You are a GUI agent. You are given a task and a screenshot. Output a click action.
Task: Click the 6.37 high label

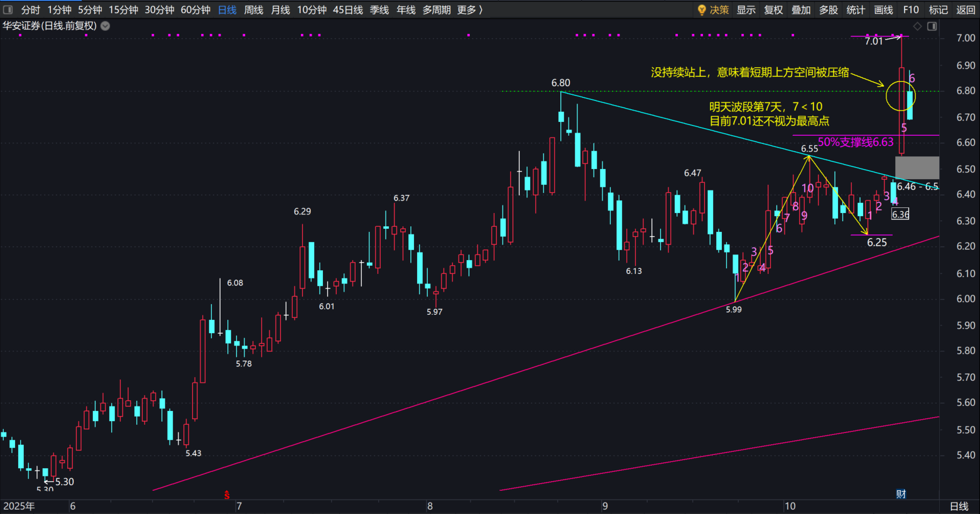point(401,198)
